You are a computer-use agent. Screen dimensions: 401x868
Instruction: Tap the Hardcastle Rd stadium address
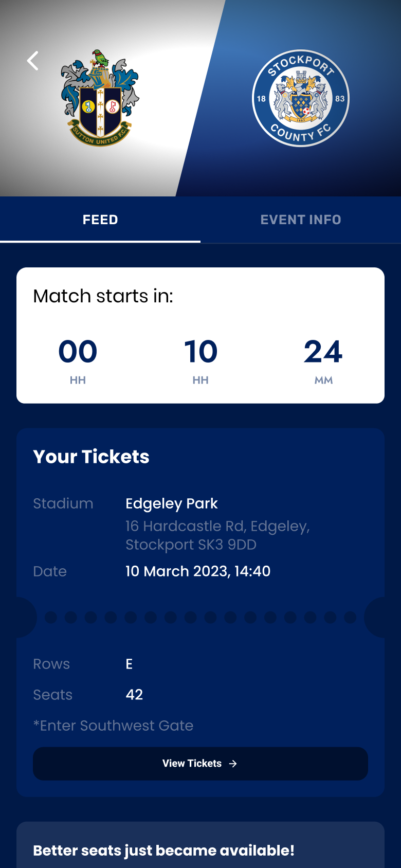(217, 535)
